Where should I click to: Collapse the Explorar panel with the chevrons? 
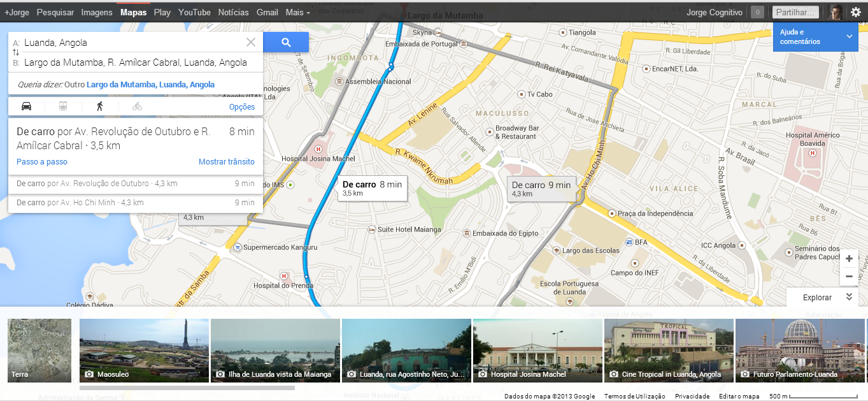click(848, 297)
